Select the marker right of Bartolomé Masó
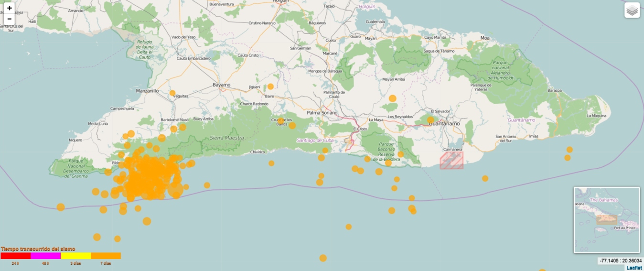Viewport: 644px width, 271px height. click(182, 127)
